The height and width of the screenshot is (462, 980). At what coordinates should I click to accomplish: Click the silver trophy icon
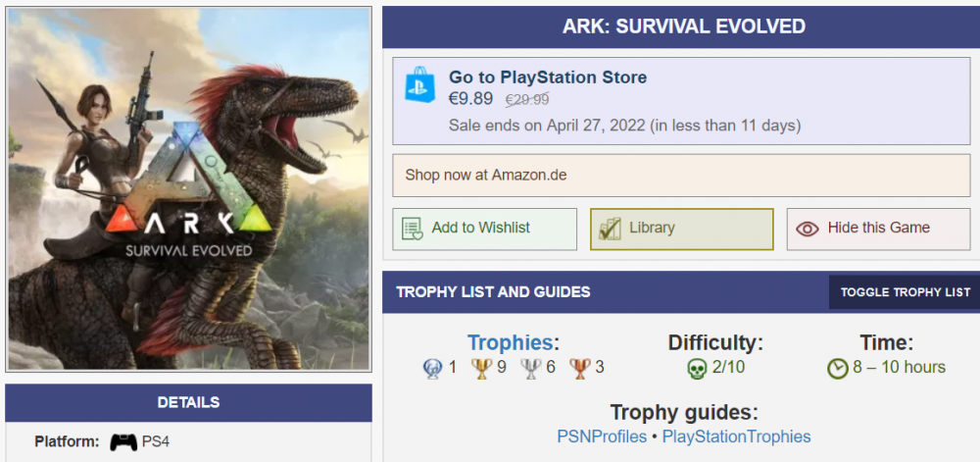[530, 368]
